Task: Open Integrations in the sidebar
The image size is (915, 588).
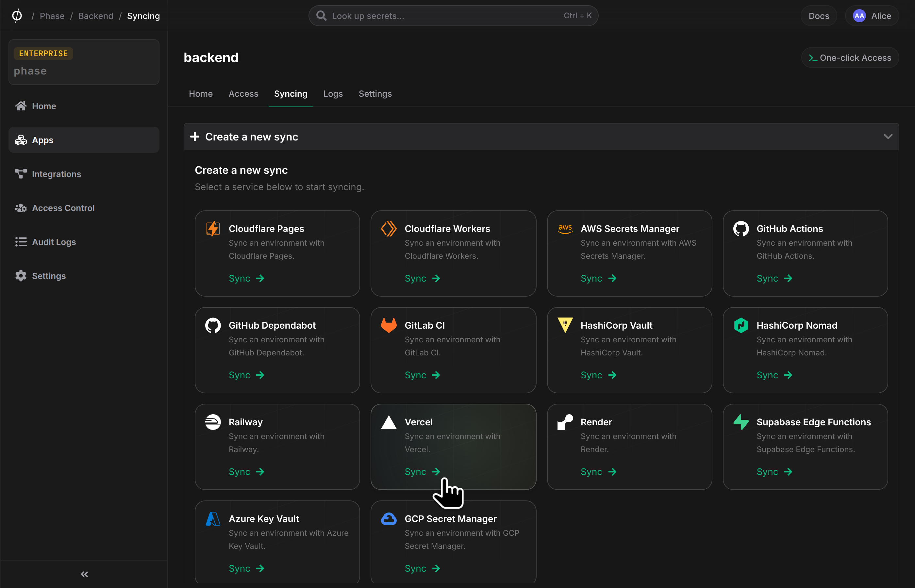Action: 84,174
